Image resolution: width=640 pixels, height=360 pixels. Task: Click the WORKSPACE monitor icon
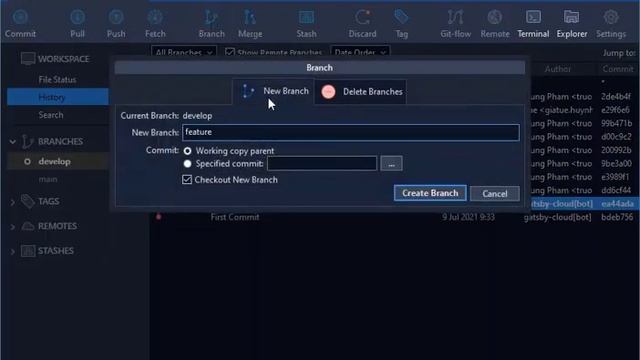click(28, 59)
